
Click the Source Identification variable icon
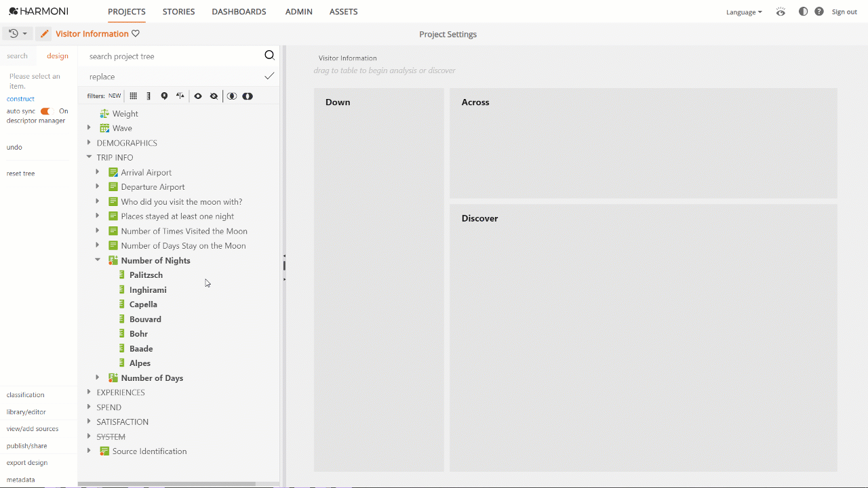pos(104,451)
